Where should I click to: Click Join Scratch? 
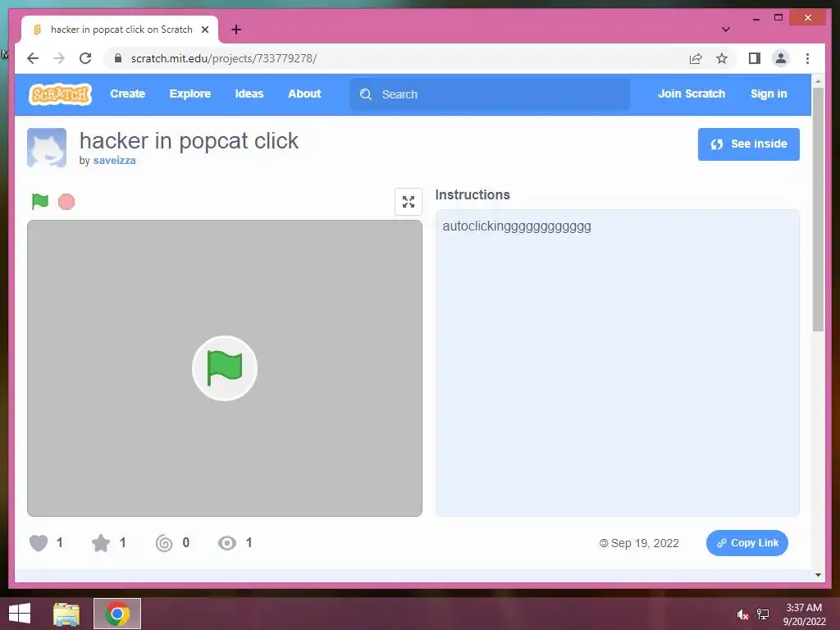point(691,94)
